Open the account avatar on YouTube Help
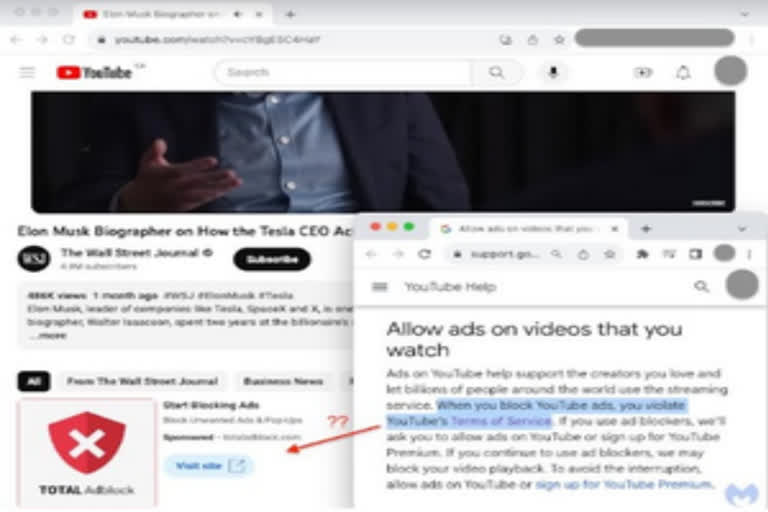The image size is (768, 512). click(x=742, y=285)
